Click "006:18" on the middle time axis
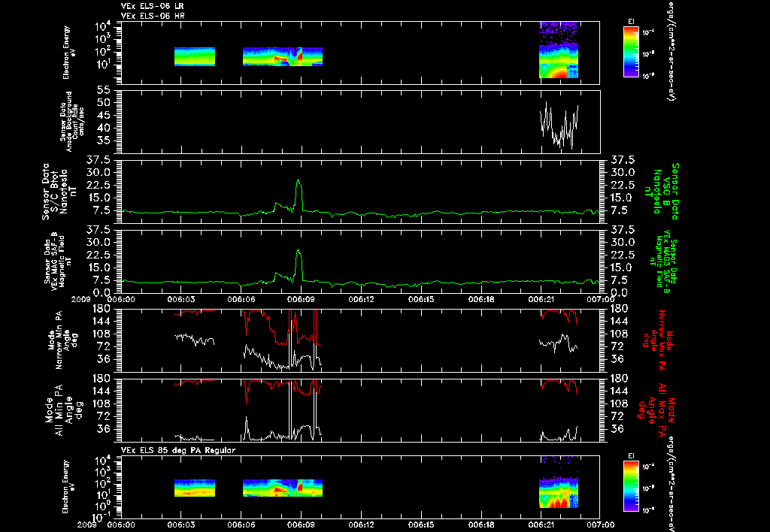The image size is (770, 532). (x=480, y=299)
